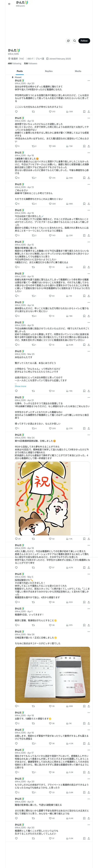Go back using the arrow icon
The image size is (98, 868).
coord(9,4)
